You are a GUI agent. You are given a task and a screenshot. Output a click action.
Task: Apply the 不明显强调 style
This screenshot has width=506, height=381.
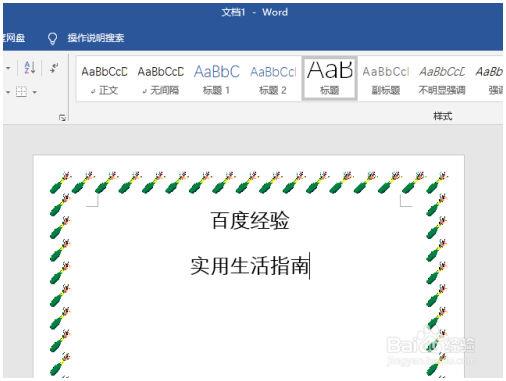point(442,80)
